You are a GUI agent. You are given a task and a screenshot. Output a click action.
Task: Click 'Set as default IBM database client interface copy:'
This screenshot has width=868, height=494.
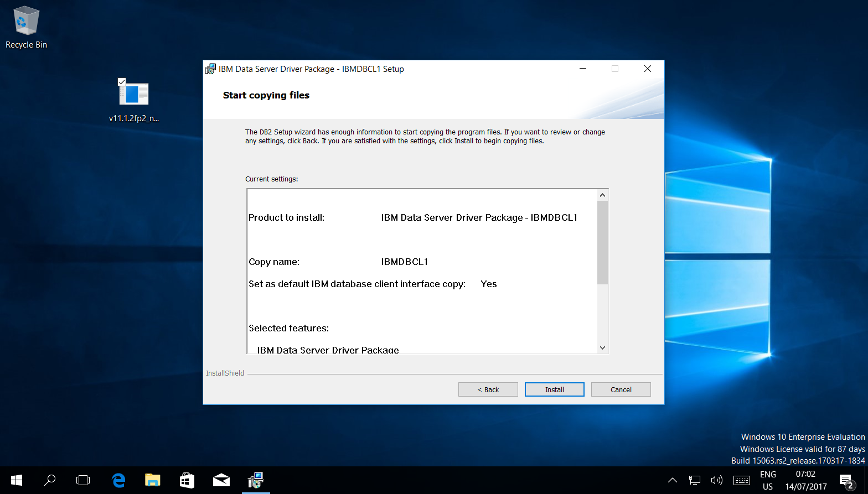tap(357, 284)
